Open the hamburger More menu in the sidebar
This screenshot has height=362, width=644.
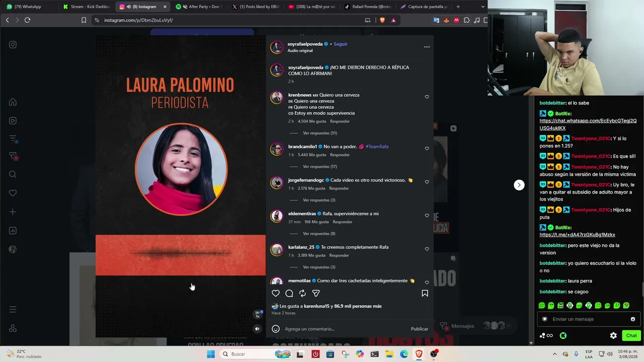click(13, 309)
